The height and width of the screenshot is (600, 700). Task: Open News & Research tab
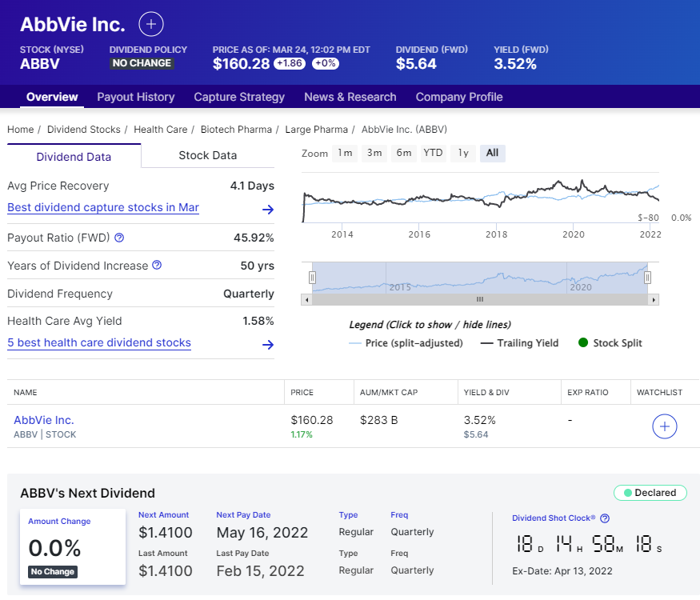pos(350,97)
